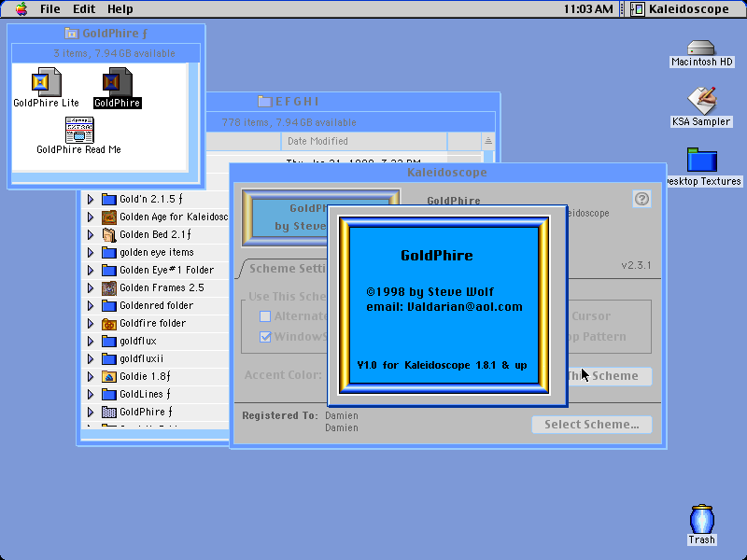Click the Date Modified column header
The width and height of the screenshot is (747, 560).
(x=364, y=141)
